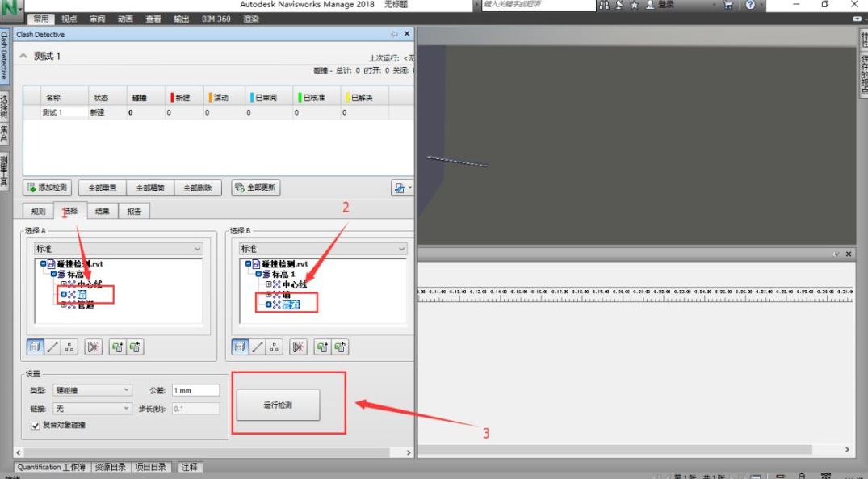Open the Navisworks application menu logo

(10, 7)
